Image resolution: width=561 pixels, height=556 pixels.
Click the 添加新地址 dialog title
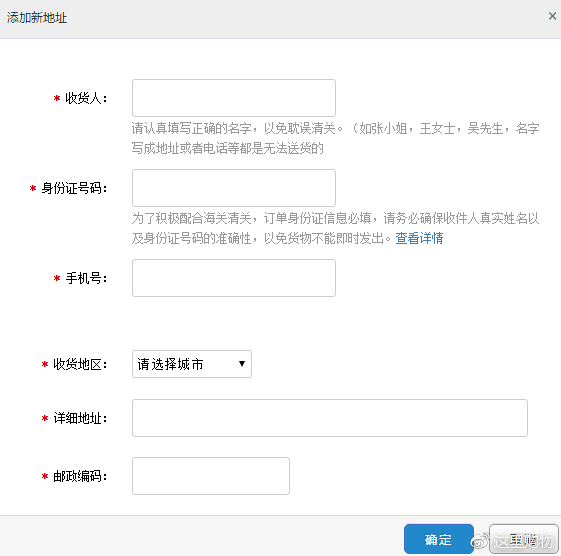point(37,18)
